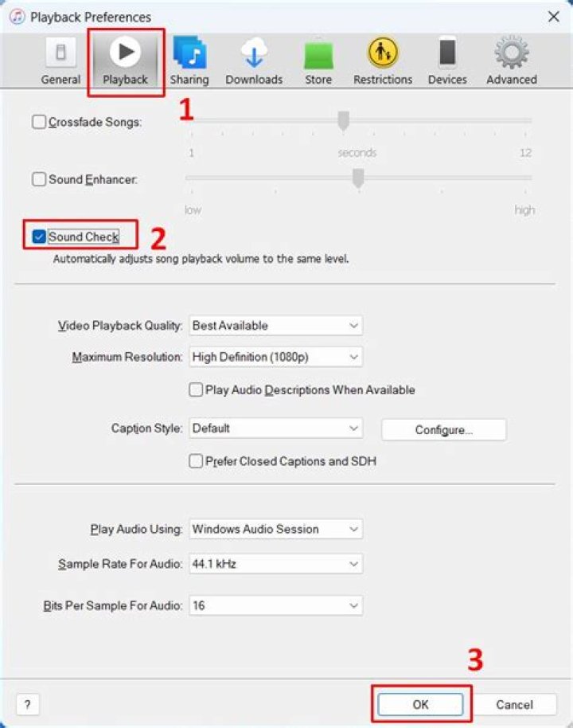Open help with the question mark button
Viewport: 573px width, 728px height.
[x=28, y=705]
